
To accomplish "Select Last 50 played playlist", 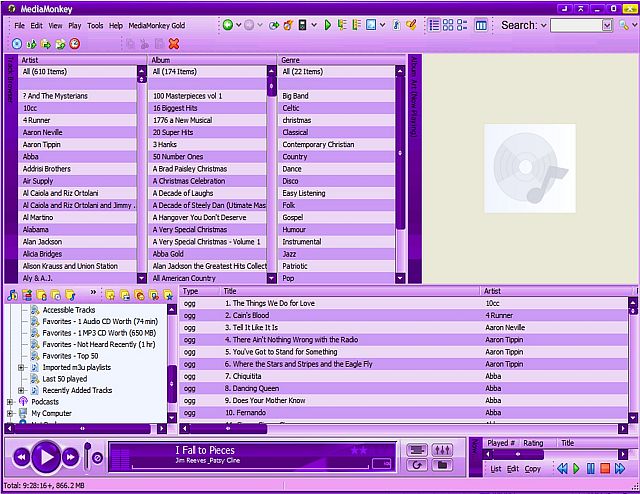I will point(64,379).
